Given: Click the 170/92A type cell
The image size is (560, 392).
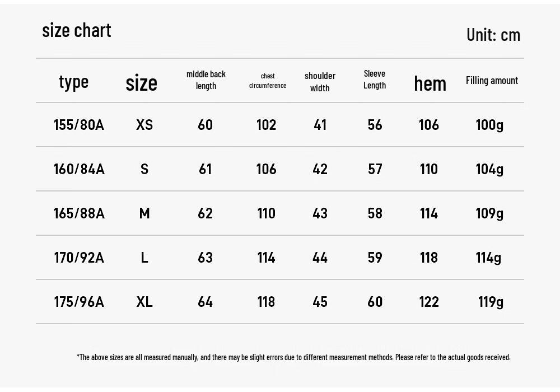Looking at the screenshot, I should point(79,258).
